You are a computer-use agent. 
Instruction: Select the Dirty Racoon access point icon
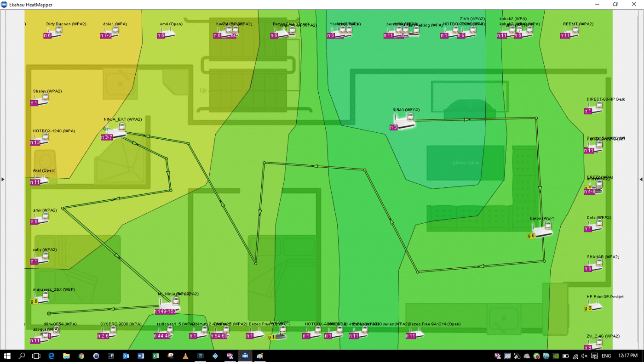click(x=55, y=33)
